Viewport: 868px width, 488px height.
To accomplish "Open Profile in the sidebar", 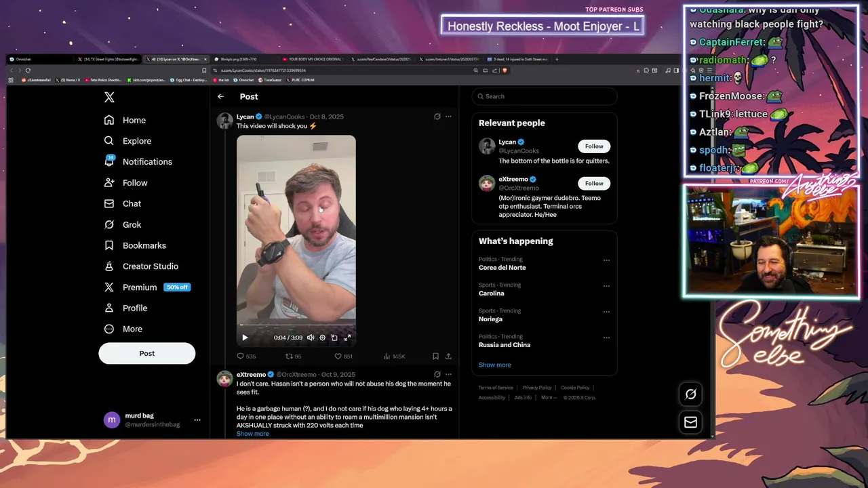I will 126,308.
